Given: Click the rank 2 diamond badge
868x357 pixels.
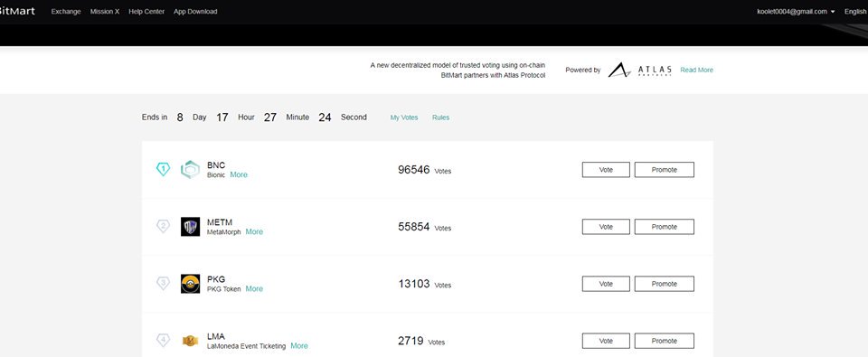Looking at the screenshot, I should [163, 226].
